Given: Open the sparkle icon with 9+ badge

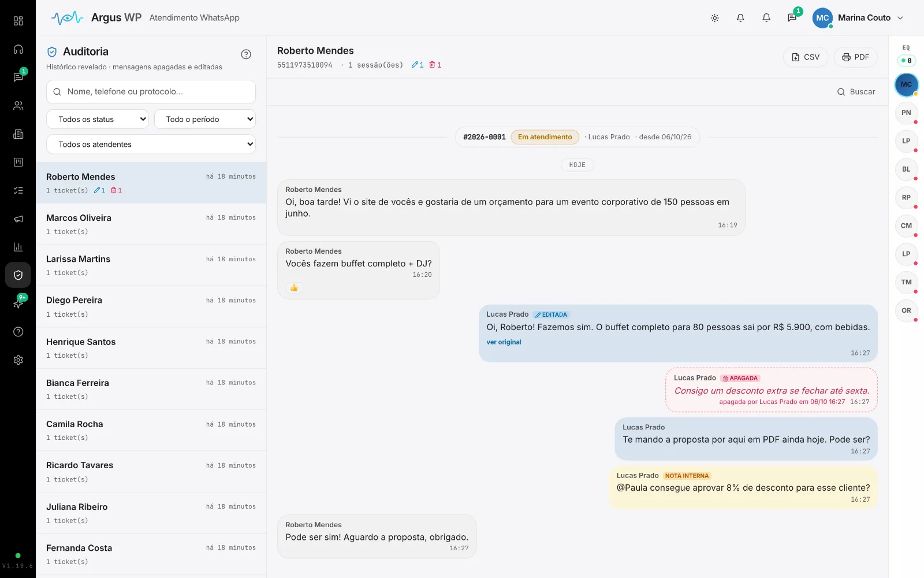Looking at the screenshot, I should 18,303.
